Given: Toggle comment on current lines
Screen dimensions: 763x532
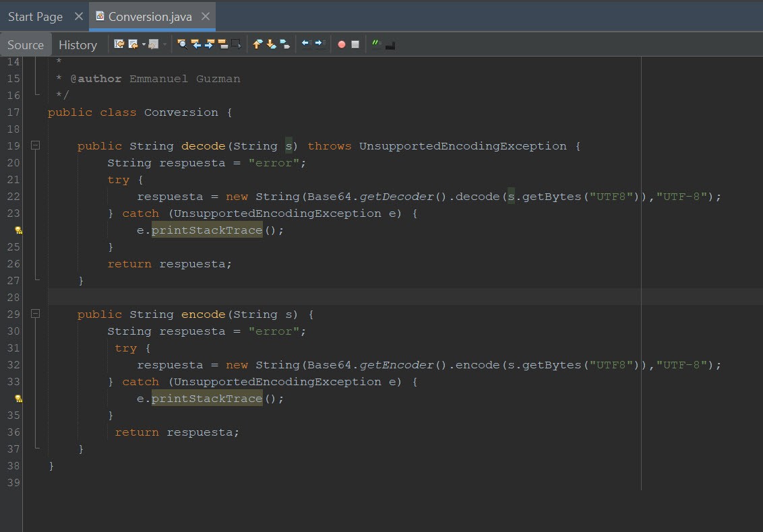Looking at the screenshot, I should click(377, 43).
